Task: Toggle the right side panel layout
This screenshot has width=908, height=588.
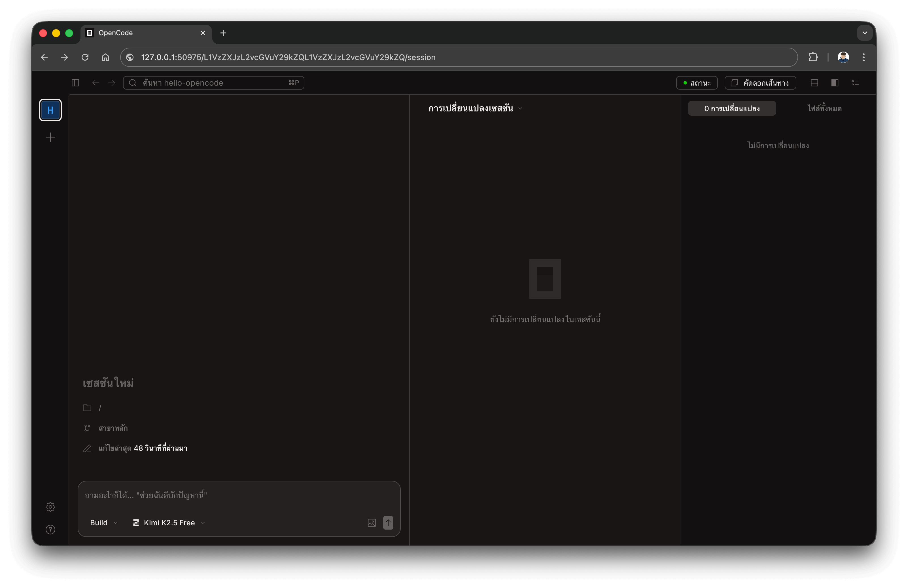Action: point(835,83)
